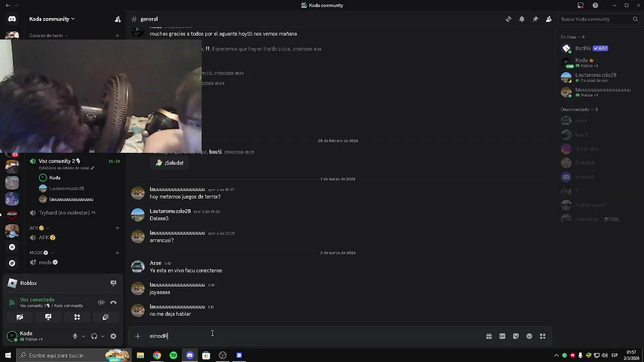
Task: Click the Buscar Koda community search field
Action: click(x=599, y=19)
